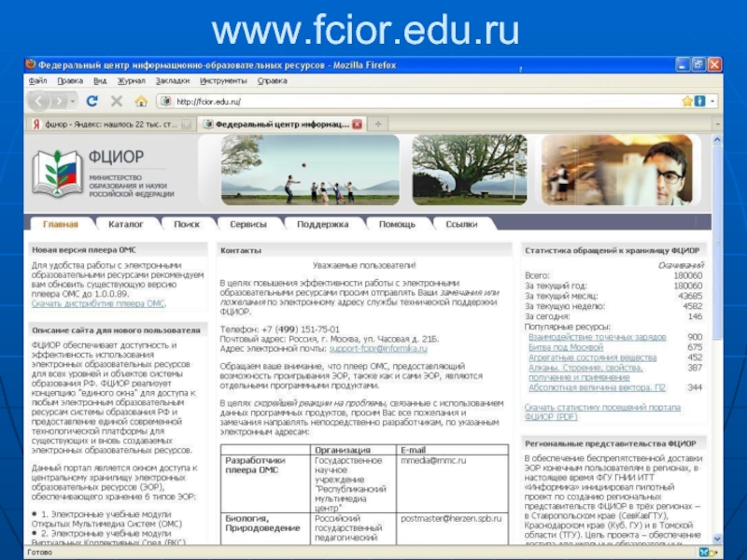Click the blue icon beside the bookmark star
The width and height of the screenshot is (747, 560).
click(x=699, y=101)
